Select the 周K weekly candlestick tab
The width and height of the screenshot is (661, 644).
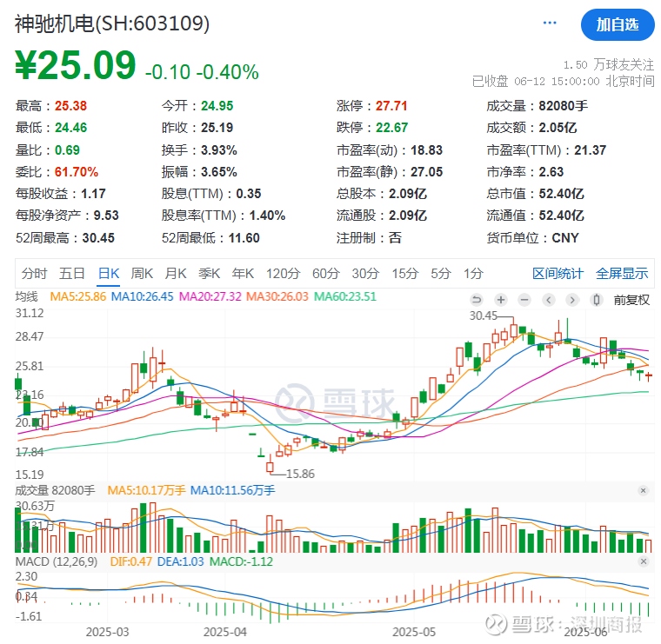pyautogui.click(x=142, y=274)
